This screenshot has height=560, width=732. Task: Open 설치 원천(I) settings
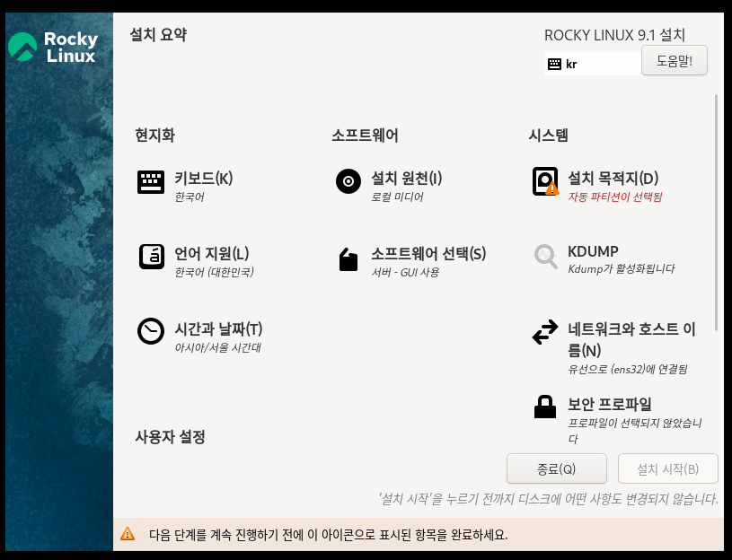pyautogui.click(x=407, y=178)
